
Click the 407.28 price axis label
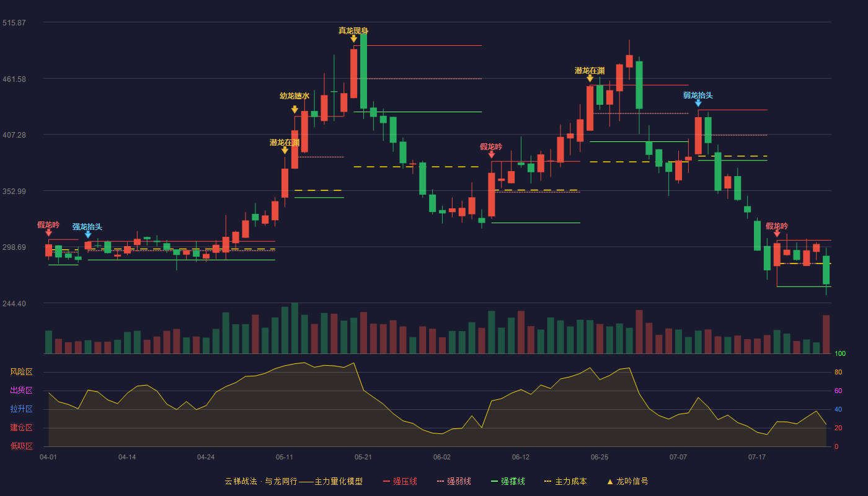coord(14,135)
